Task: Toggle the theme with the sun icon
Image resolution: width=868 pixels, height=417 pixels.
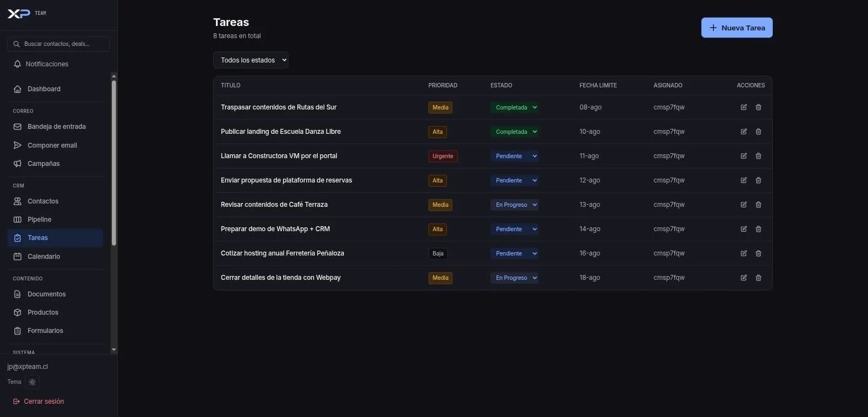Action: [32, 382]
